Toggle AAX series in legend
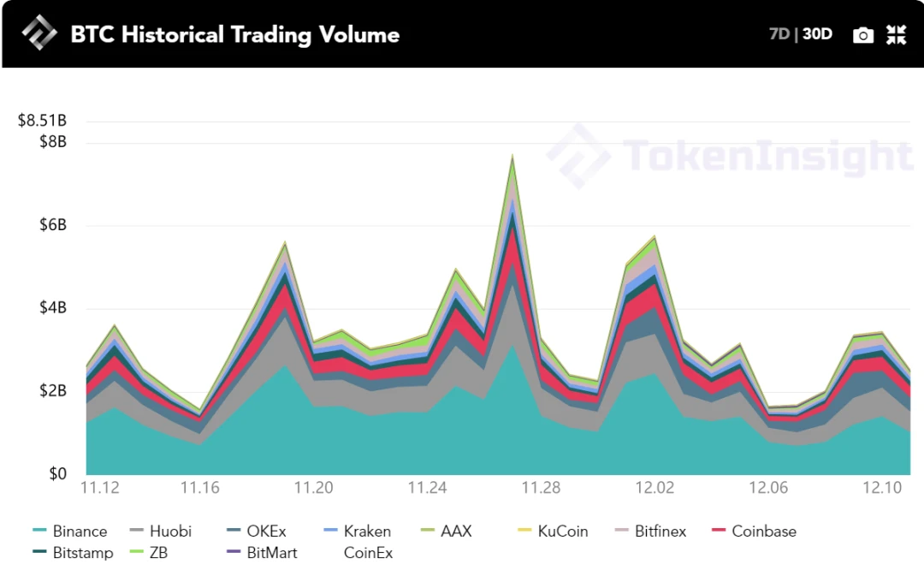Image resolution: width=924 pixels, height=582 pixels. pyautogui.click(x=446, y=532)
